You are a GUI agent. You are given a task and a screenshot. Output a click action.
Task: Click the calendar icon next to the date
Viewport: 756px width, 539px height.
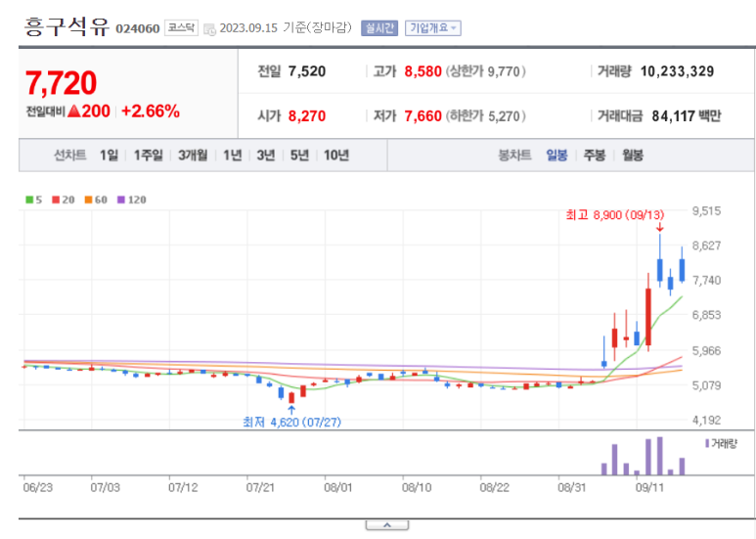pyautogui.click(x=209, y=29)
